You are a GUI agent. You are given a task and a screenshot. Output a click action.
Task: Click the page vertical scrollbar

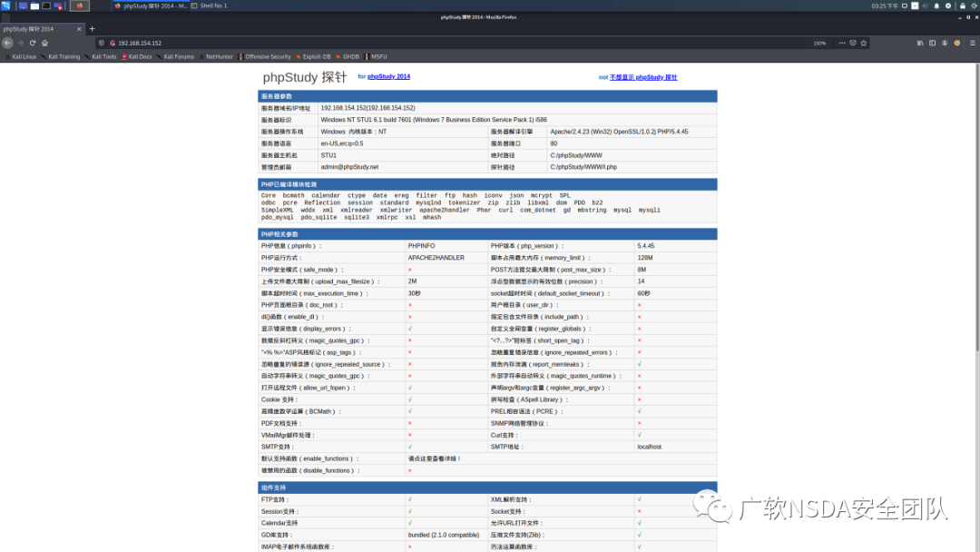click(x=977, y=206)
